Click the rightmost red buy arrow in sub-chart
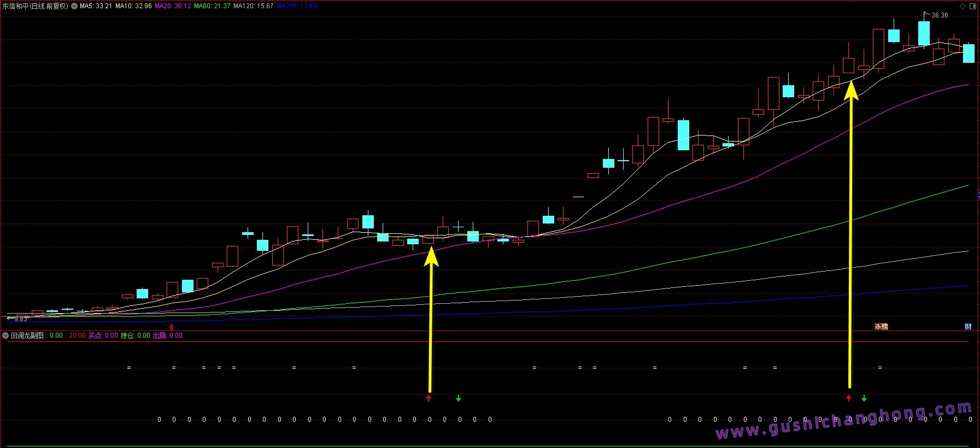Viewport: 980px width, 448px height. (x=849, y=398)
